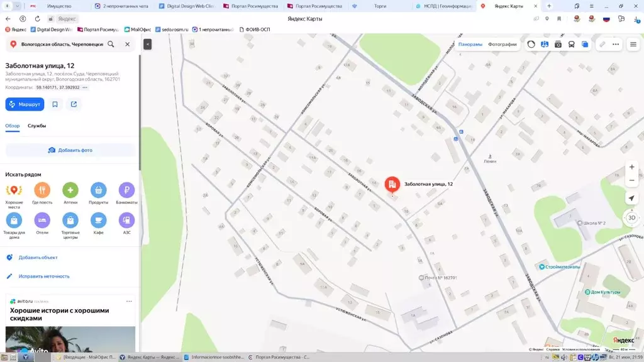Toggle the street panoramas map layer icon
644x362 pixels.
tap(545, 45)
